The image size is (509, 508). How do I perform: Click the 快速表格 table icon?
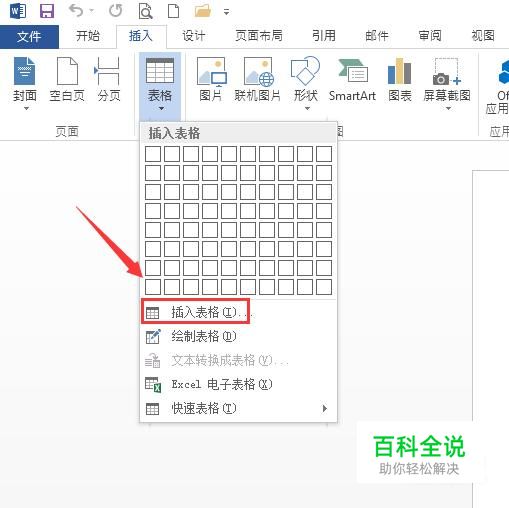pyautogui.click(x=153, y=409)
